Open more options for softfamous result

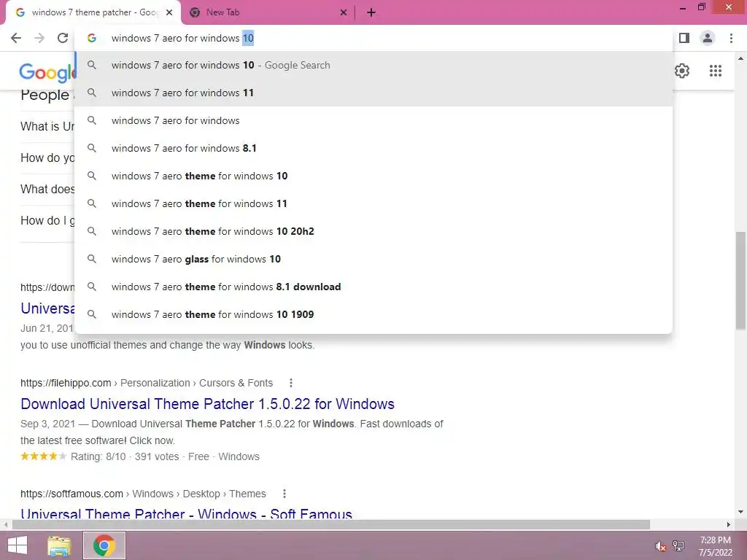284,494
